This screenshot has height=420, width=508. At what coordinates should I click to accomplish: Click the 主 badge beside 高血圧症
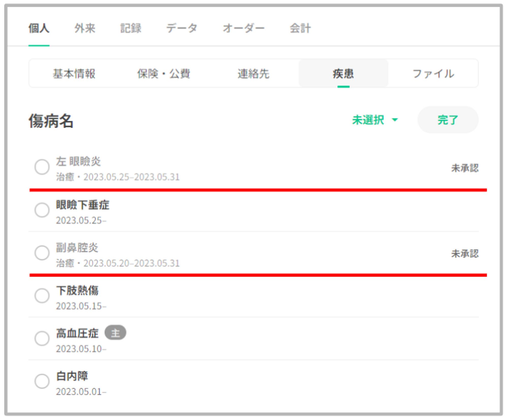pyautogui.click(x=115, y=333)
